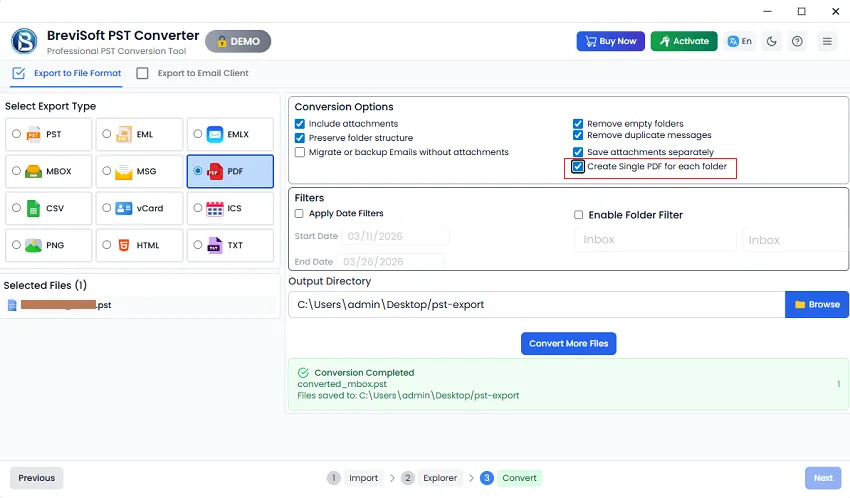The image size is (850, 498).
Task: Click the Output Directory path field
Action: click(x=537, y=305)
